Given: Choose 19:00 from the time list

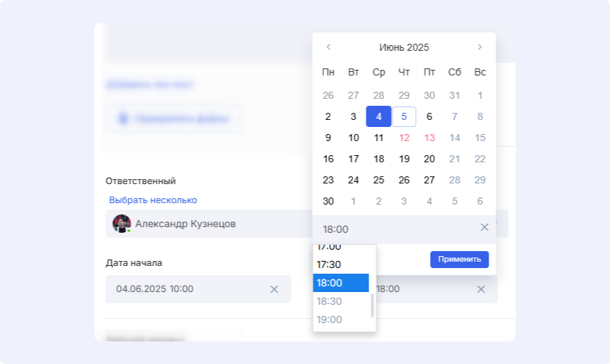Looking at the screenshot, I should pyautogui.click(x=329, y=320).
